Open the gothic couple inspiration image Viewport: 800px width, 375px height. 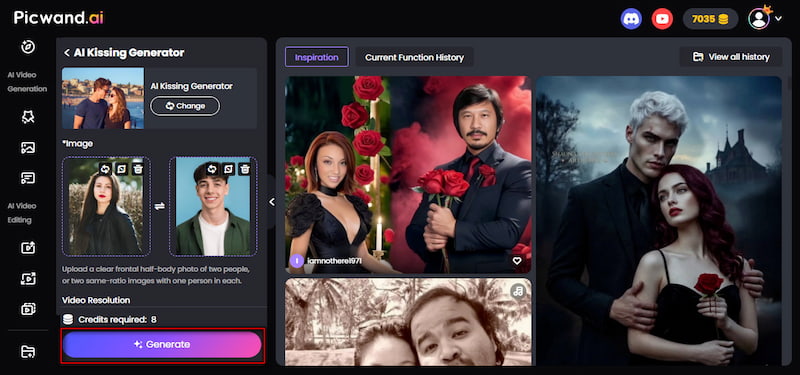coord(659,220)
